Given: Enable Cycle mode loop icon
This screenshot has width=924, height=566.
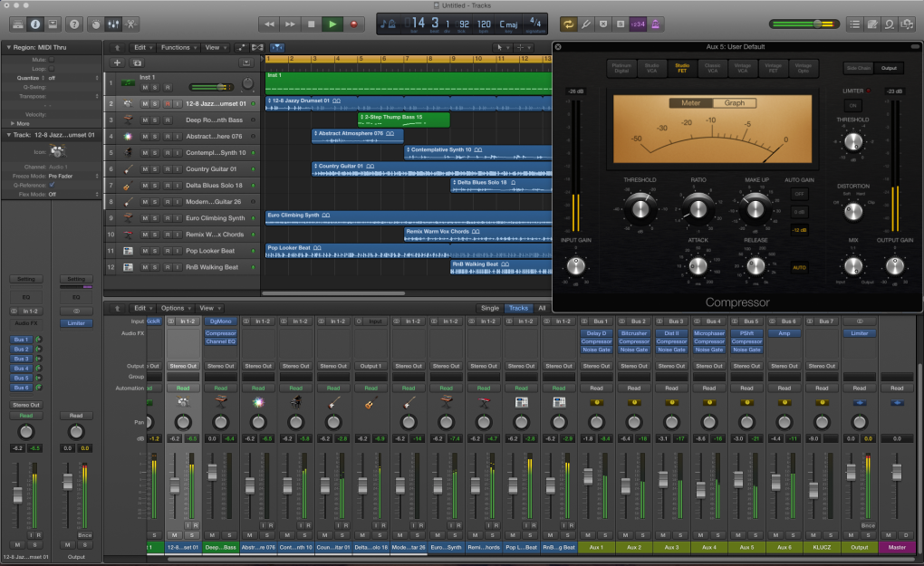Looking at the screenshot, I should click(568, 24).
